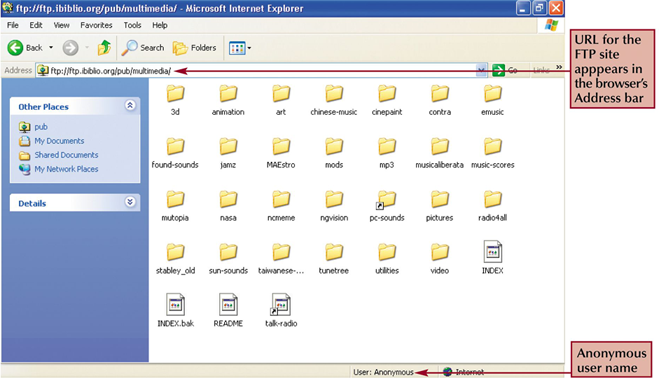Click inside the Address bar field
Viewport: 659px width, 378px height.
[x=261, y=71]
